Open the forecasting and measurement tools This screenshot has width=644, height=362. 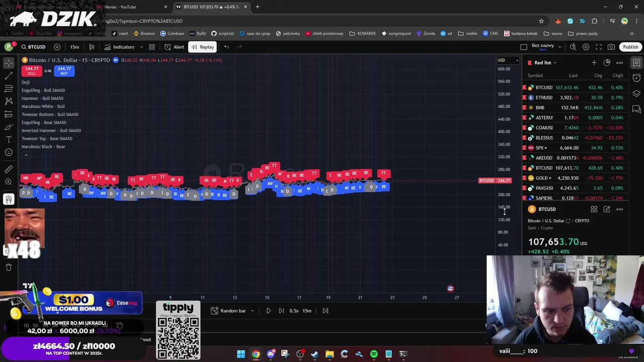click(9, 114)
